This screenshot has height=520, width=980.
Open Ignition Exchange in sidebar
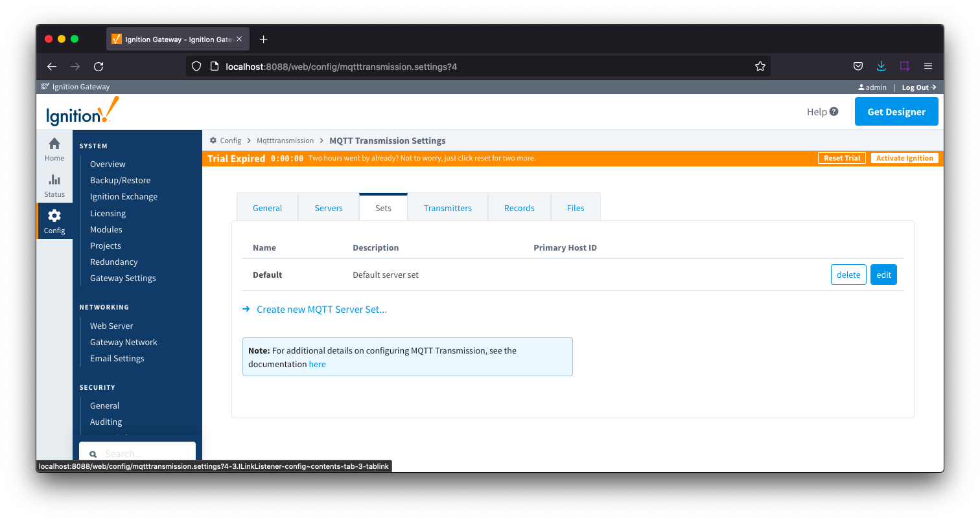pos(124,197)
